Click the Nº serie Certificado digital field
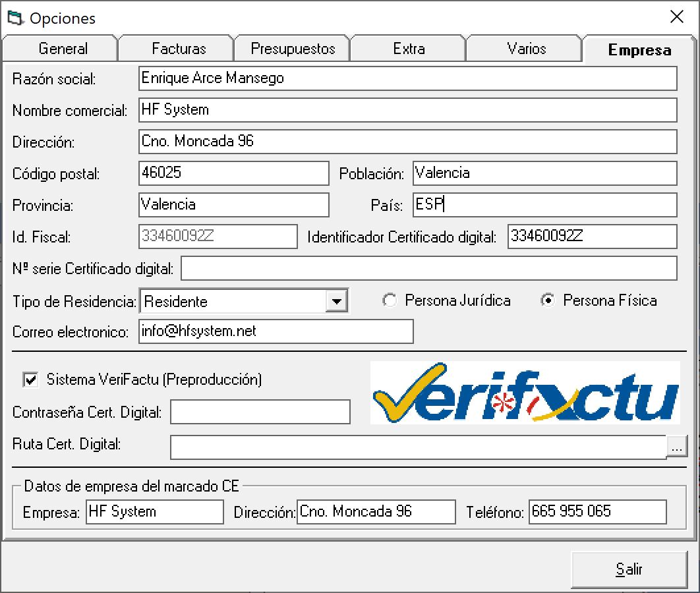 click(428, 268)
